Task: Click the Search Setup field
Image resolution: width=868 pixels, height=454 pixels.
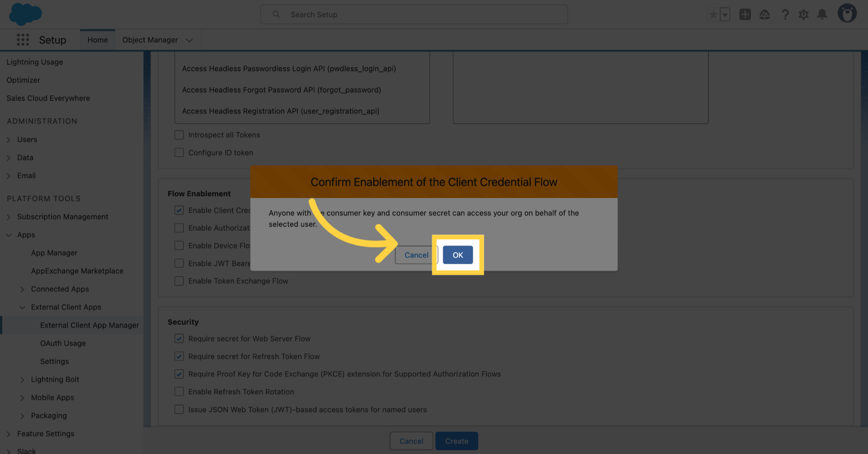Action: (x=414, y=14)
